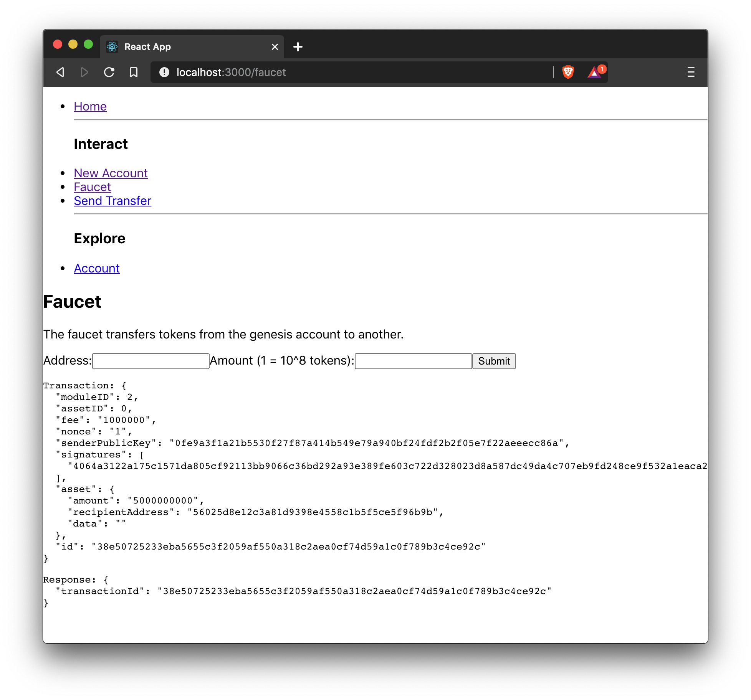Viewport: 751px width, 700px height.
Task: Open the browser hamburger menu
Action: (691, 72)
